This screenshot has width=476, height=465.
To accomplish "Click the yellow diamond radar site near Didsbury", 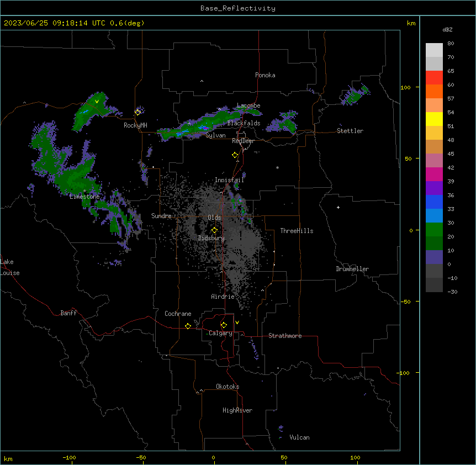I will point(214,230).
